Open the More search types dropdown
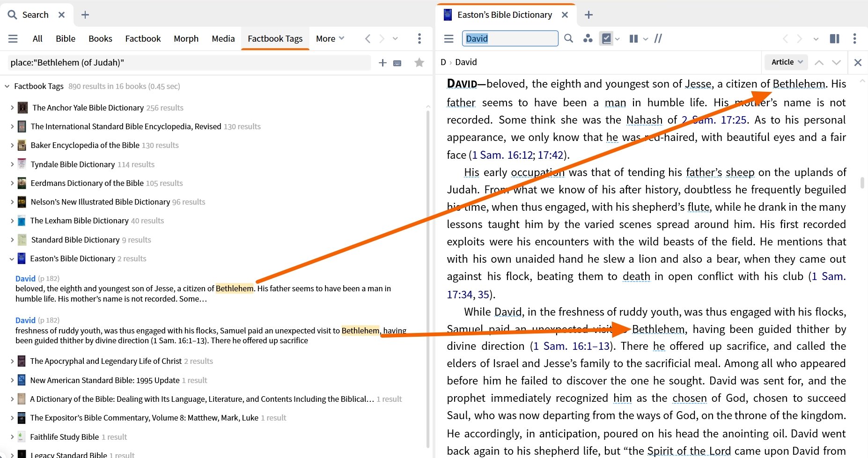 pos(330,39)
